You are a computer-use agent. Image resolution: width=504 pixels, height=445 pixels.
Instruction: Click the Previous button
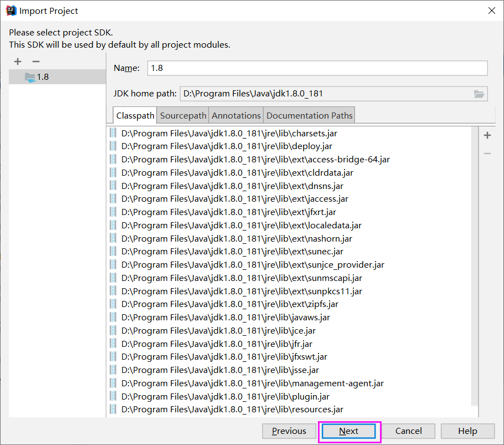(x=289, y=431)
